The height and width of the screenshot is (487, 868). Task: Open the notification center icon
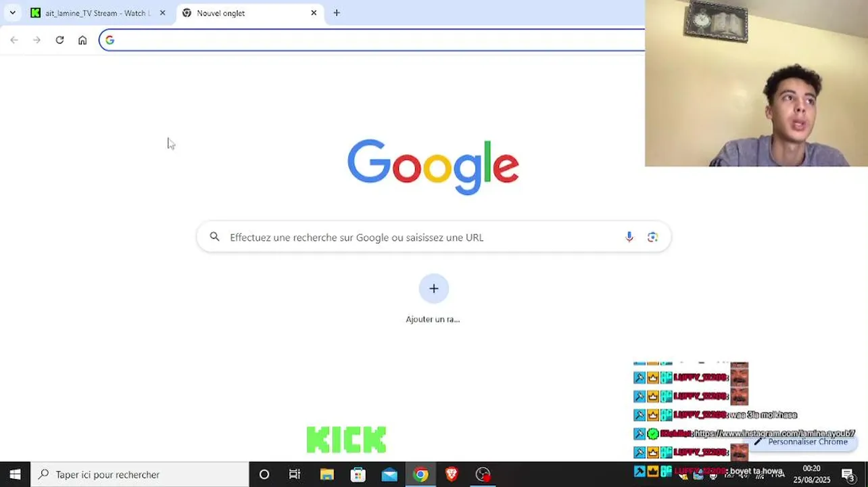[848, 474]
